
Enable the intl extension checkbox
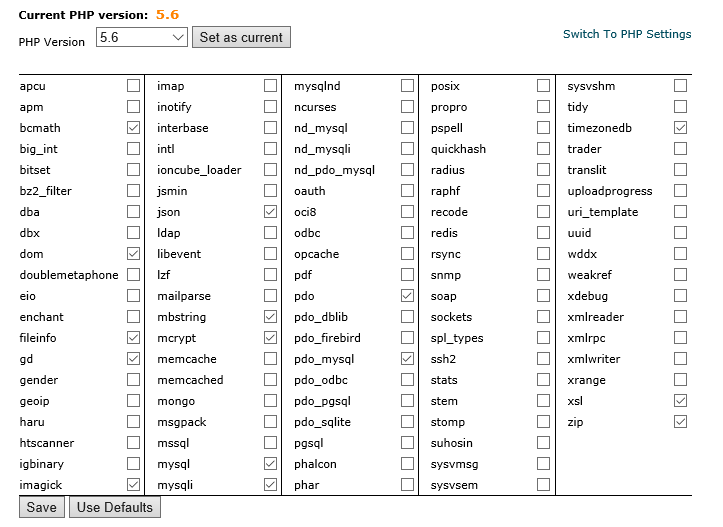[x=270, y=149]
